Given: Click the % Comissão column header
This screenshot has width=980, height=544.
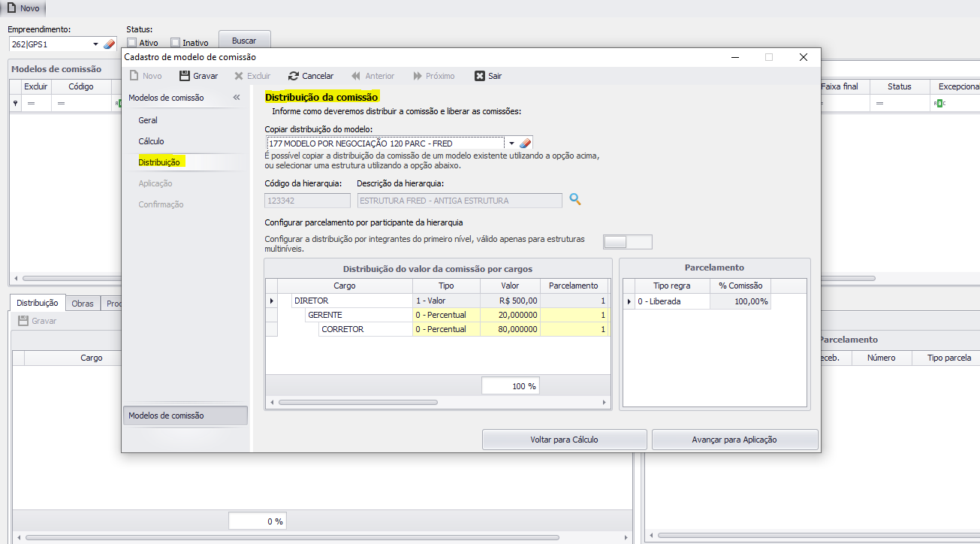Looking at the screenshot, I should [x=740, y=286].
